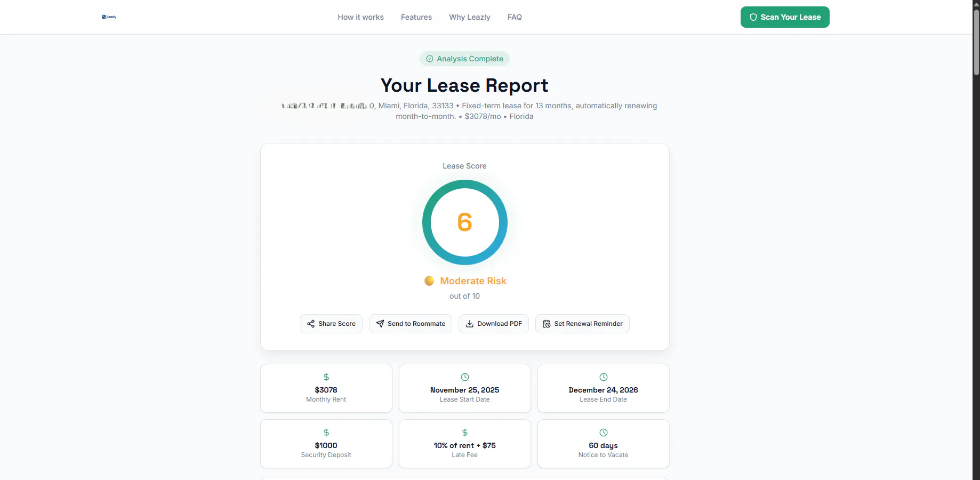Open the How it works nav link
Viewport: 980px width, 480px height.
coord(360,17)
